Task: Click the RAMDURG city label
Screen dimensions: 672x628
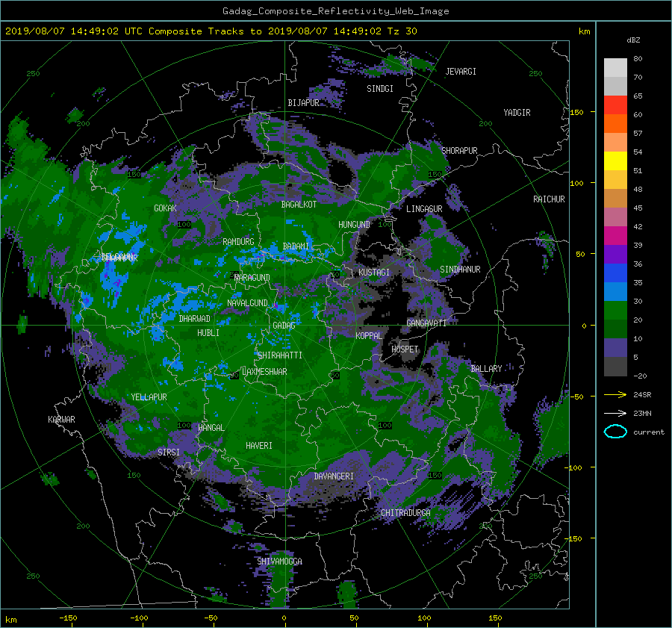Action: tap(238, 242)
